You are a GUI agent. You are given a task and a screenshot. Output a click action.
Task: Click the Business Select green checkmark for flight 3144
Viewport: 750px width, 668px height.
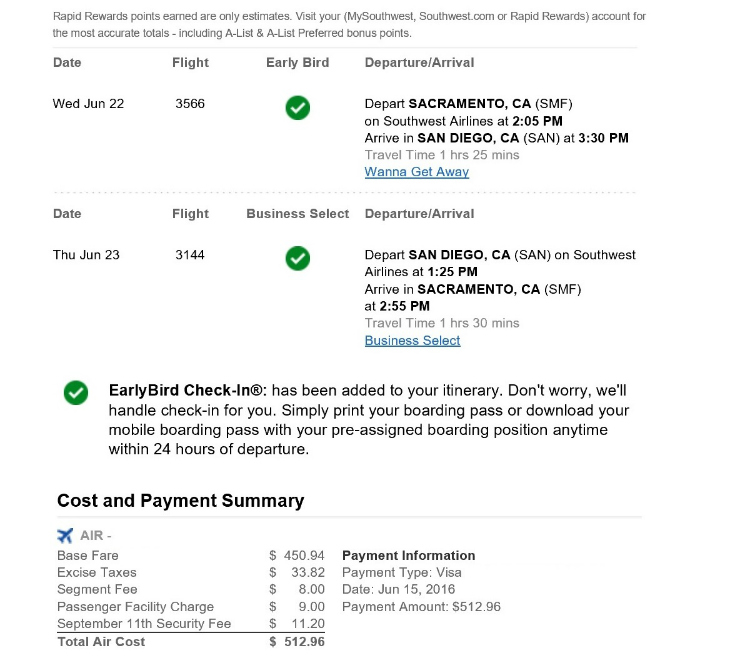pos(297,259)
